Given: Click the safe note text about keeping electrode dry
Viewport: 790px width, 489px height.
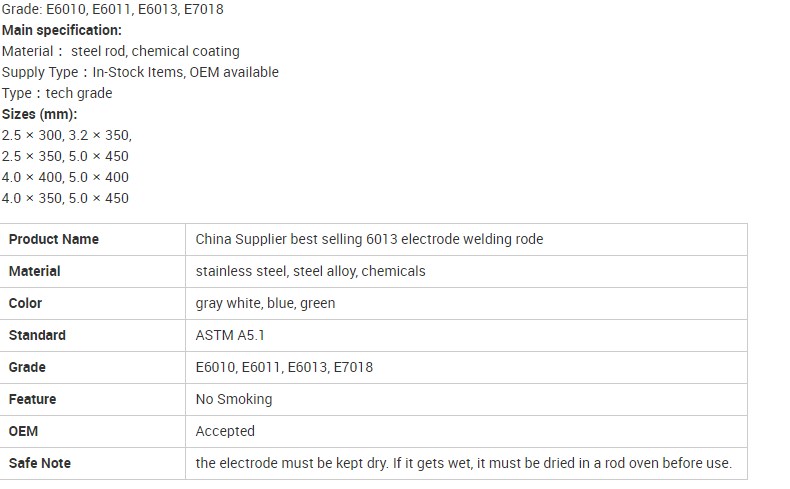Looking at the screenshot, I should point(464,463).
